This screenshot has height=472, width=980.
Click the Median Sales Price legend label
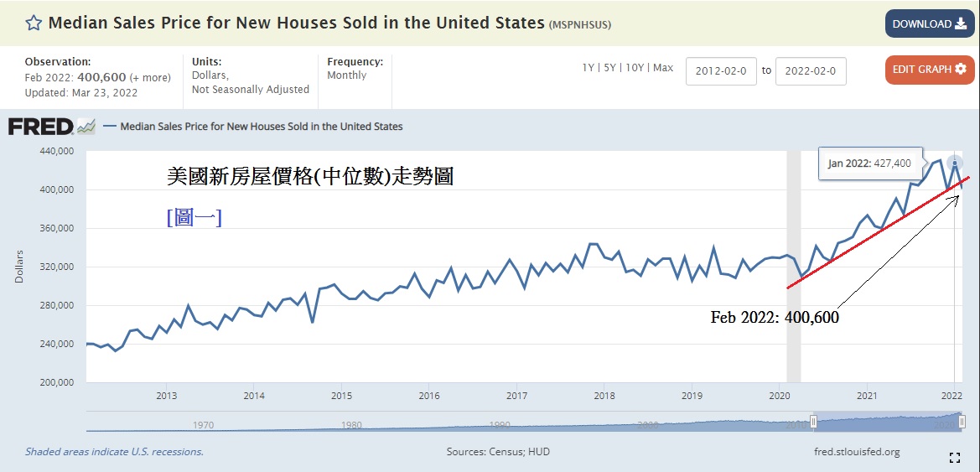[262, 127]
